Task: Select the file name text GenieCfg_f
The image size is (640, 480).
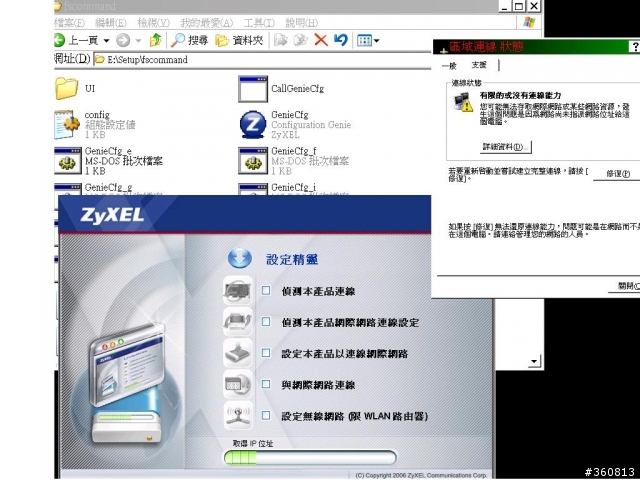Action: pos(294,151)
